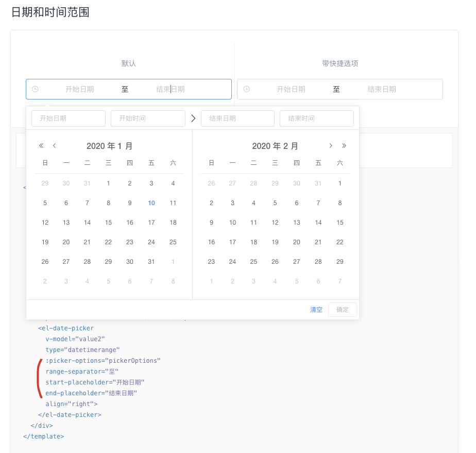The width and height of the screenshot is (476, 453).
Task: Click the 确定 button
Action: [342, 309]
